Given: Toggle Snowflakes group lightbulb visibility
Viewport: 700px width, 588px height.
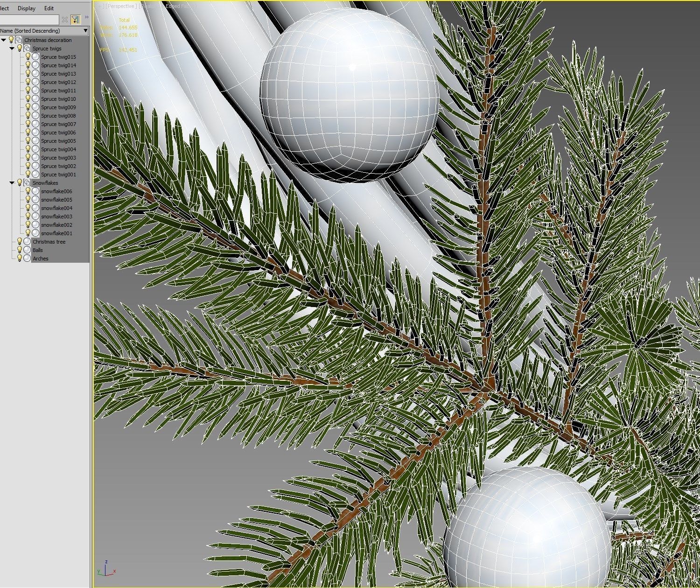Looking at the screenshot, I should click(x=20, y=182).
